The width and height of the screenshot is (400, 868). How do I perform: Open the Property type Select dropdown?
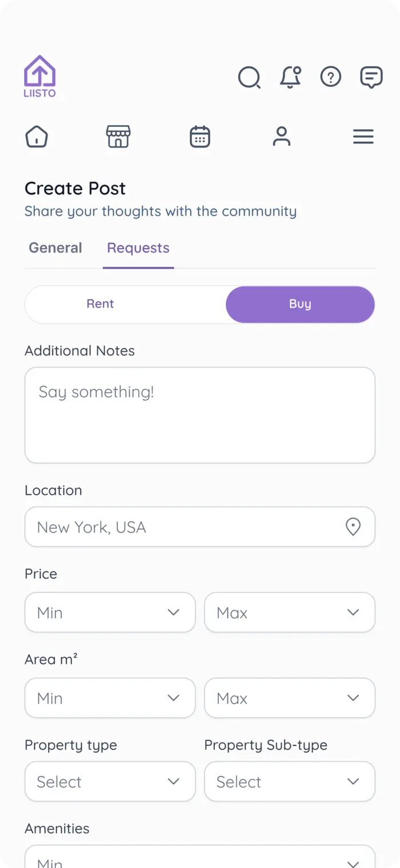click(110, 782)
